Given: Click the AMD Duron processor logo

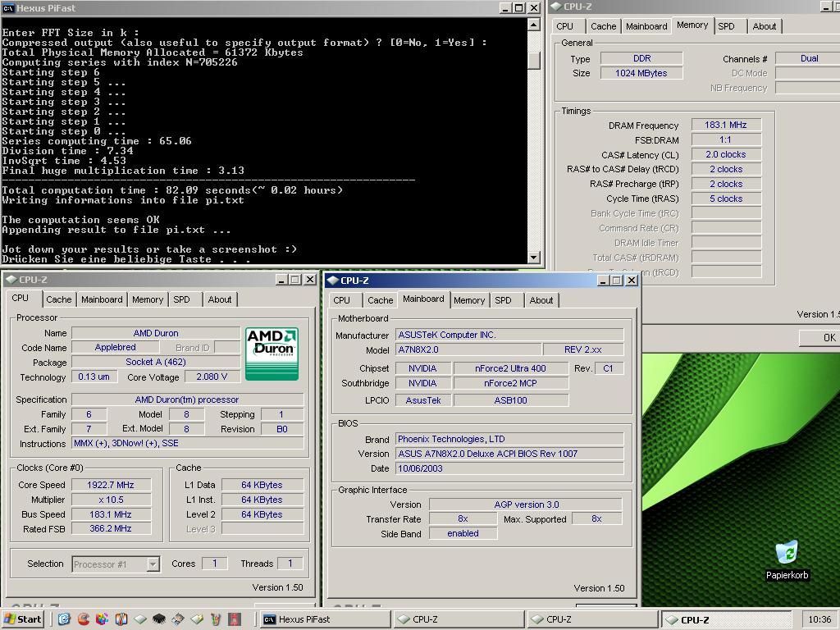Looking at the screenshot, I should tap(272, 354).
